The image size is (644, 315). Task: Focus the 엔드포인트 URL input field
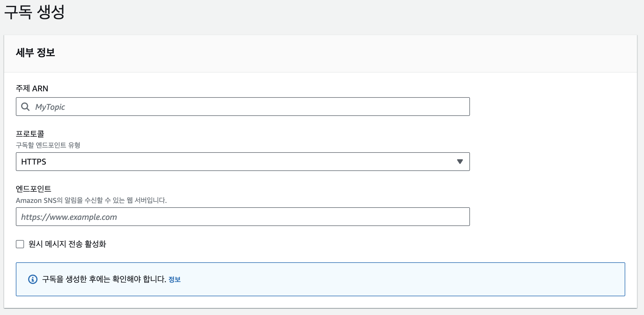[x=243, y=217]
